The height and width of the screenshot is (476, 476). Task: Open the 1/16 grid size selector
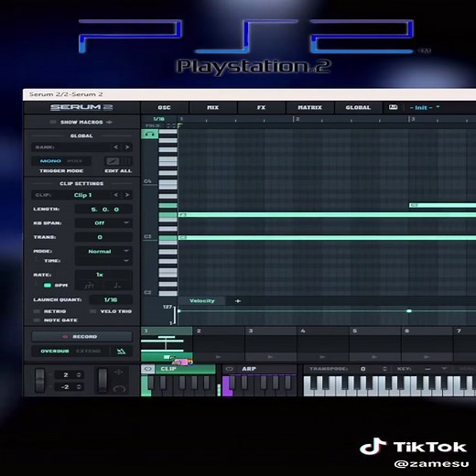click(158, 119)
